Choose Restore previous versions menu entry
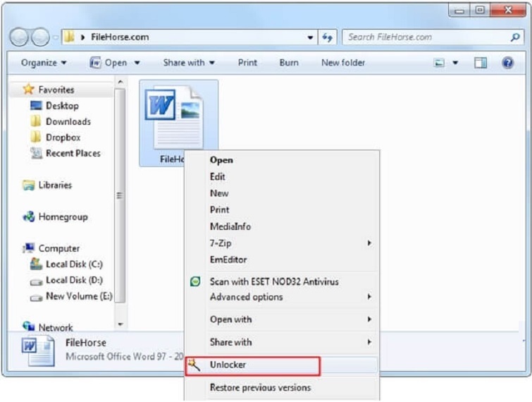Screen dimensions: 532x402 point(259,387)
